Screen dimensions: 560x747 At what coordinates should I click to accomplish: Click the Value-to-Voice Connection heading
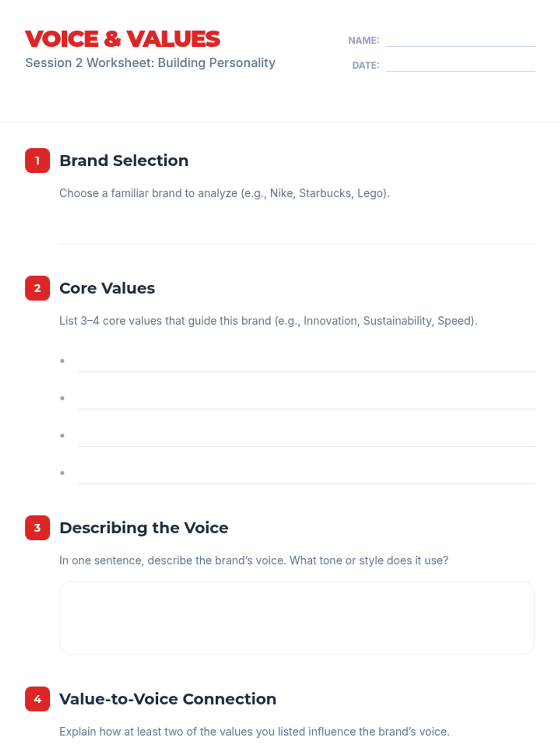168,699
